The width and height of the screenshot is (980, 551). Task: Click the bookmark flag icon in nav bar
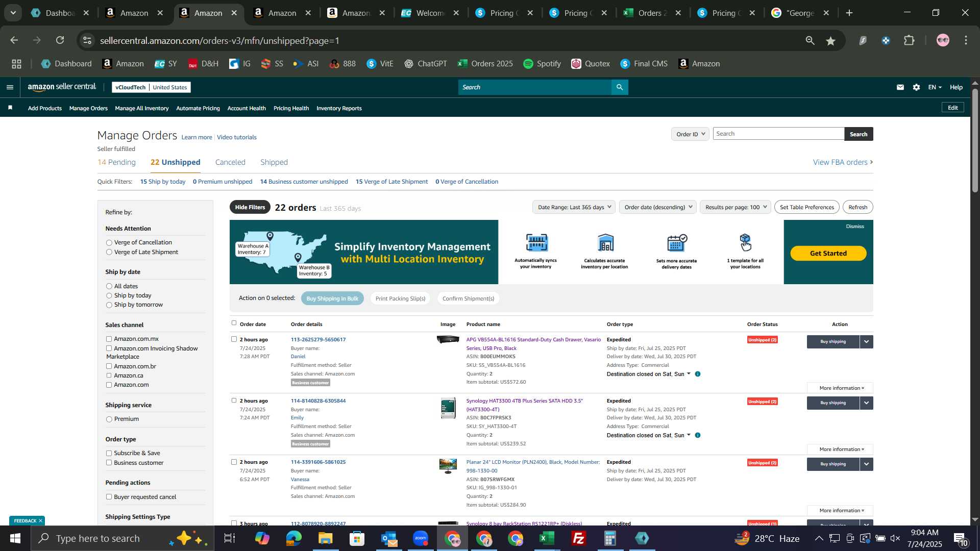(10, 108)
